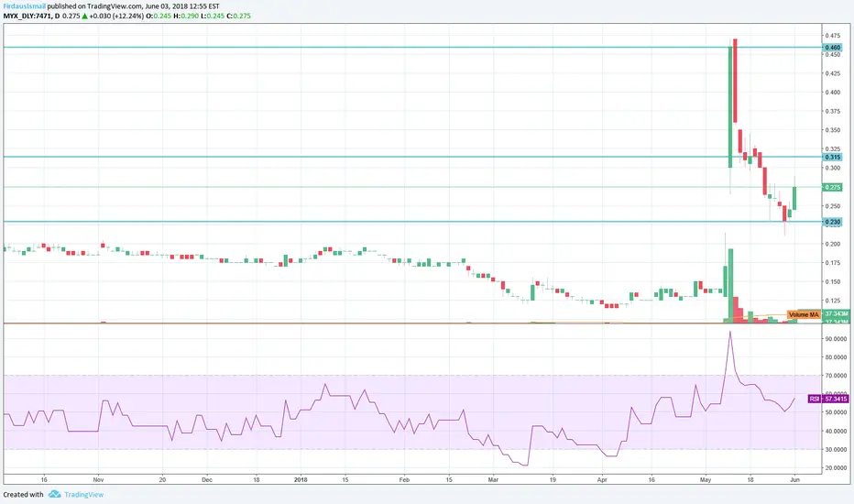The width and height of the screenshot is (854, 504).
Task: Click the orange Volume MA label
Action: [804, 314]
